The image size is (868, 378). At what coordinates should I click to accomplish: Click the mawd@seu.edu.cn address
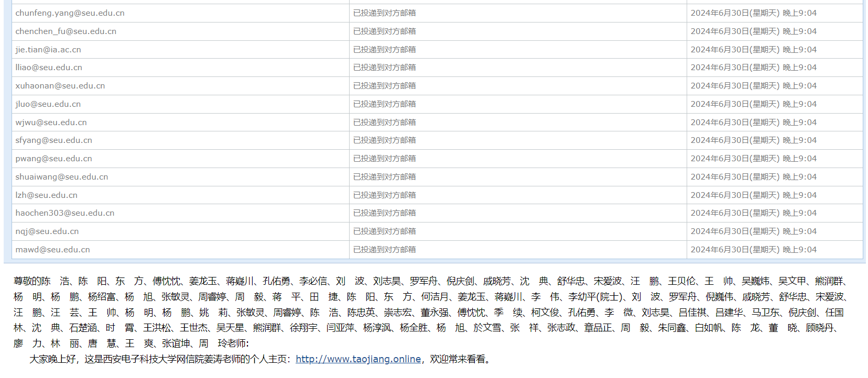coord(53,250)
